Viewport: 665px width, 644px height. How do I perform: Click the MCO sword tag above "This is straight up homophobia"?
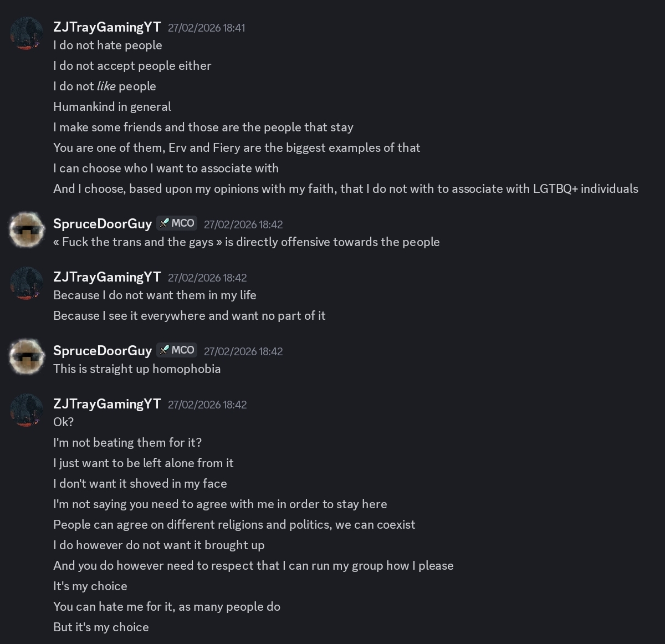177,350
